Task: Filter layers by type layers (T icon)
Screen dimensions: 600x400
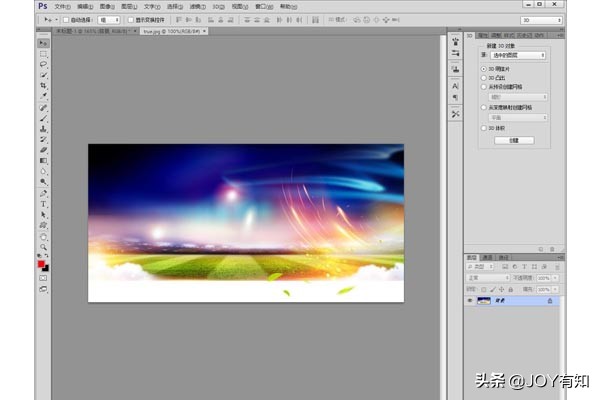Action: click(x=524, y=267)
